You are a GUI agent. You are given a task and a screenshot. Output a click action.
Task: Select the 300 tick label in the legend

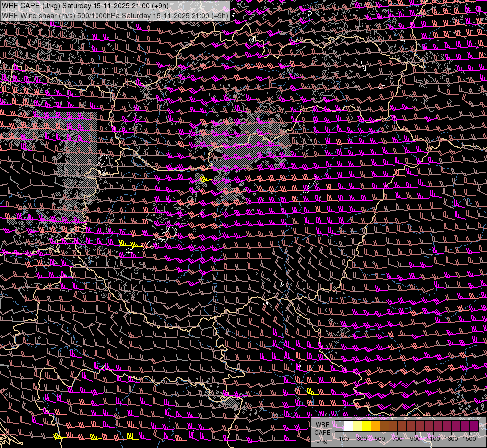pyautogui.click(x=362, y=439)
